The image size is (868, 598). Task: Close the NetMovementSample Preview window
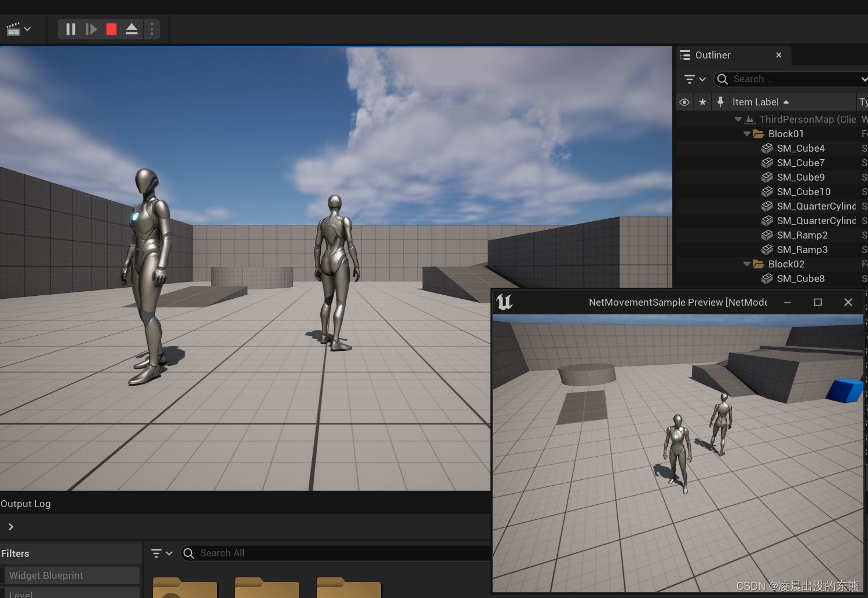click(848, 302)
